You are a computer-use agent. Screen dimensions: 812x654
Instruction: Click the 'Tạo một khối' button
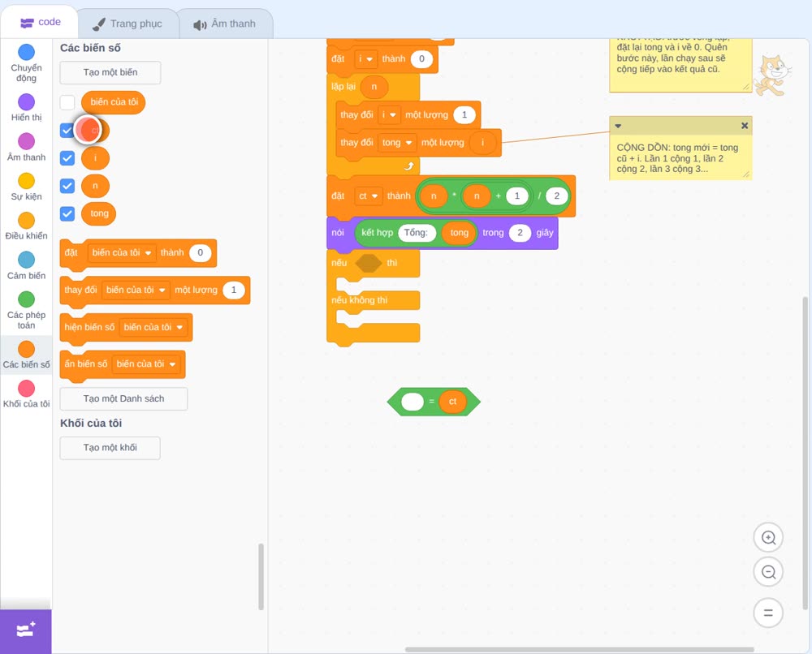[x=110, y=448]
